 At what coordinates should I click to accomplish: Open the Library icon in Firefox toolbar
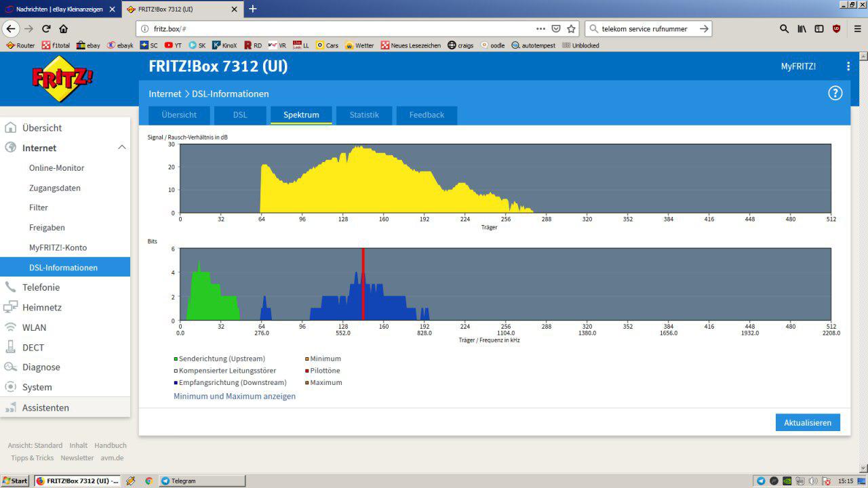click(x=802, y=28)
